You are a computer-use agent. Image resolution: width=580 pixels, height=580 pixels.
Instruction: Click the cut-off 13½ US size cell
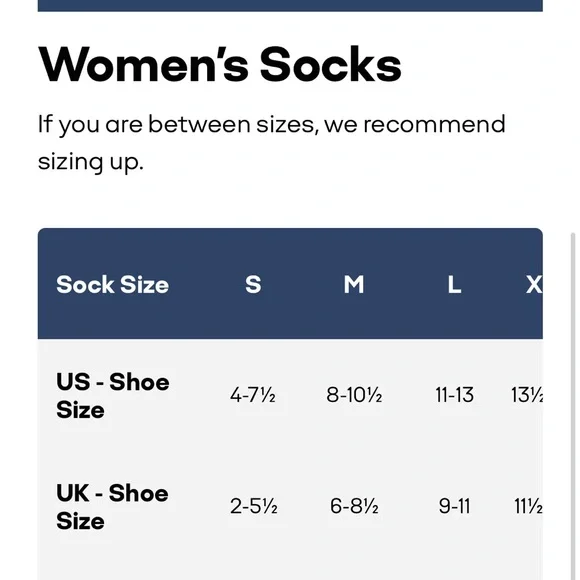[x=527, y=395]
